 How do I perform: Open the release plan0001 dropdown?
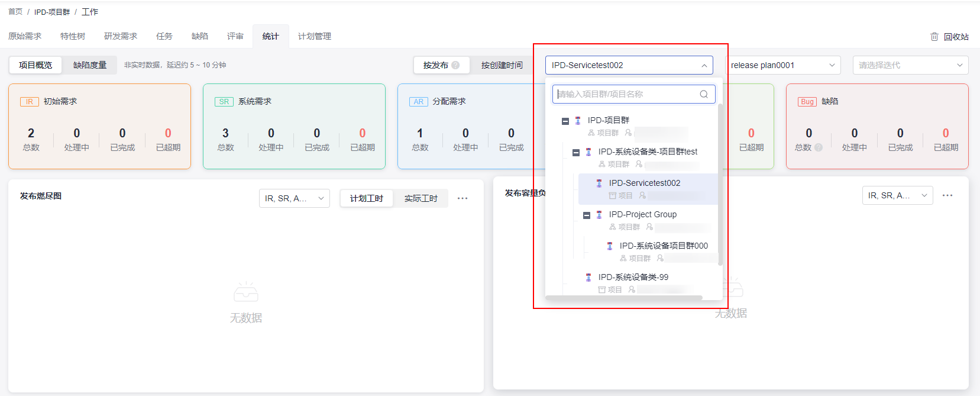pos(782,65)
